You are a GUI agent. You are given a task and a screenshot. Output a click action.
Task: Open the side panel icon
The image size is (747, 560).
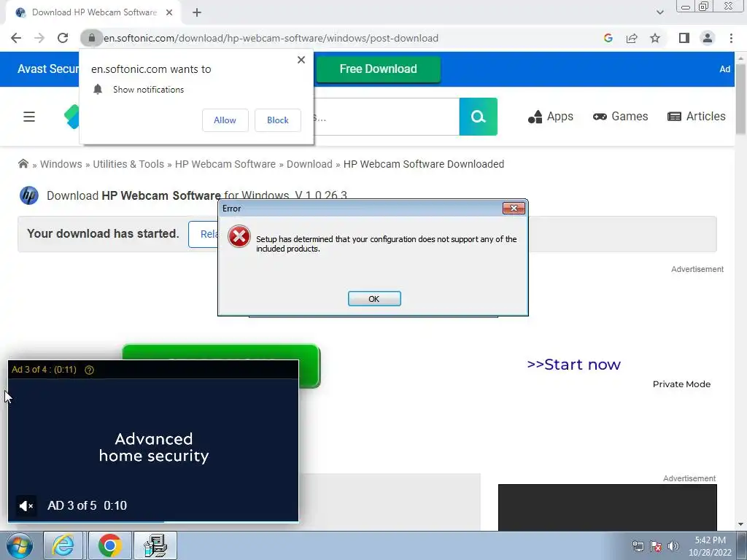(x=684, y=38)
